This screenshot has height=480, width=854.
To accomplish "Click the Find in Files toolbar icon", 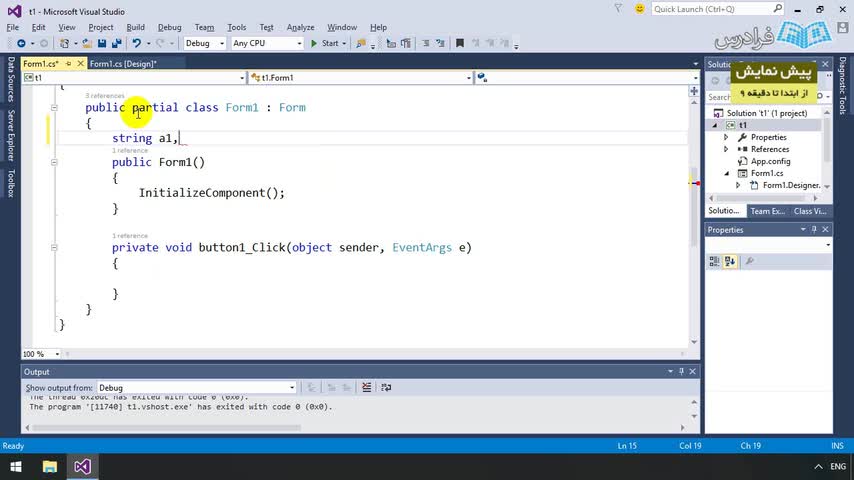I will [361, 44].
